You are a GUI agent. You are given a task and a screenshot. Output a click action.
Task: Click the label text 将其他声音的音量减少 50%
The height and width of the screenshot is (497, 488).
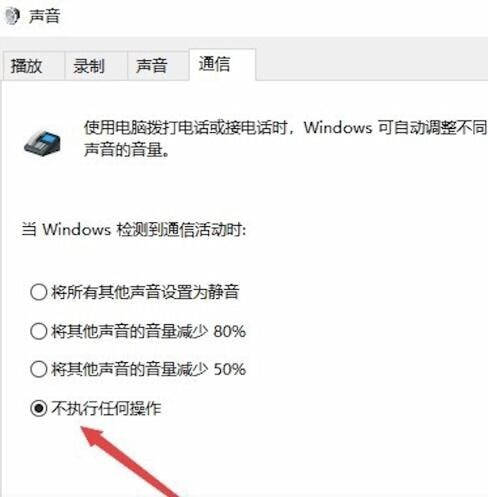(x=149, y=369)
